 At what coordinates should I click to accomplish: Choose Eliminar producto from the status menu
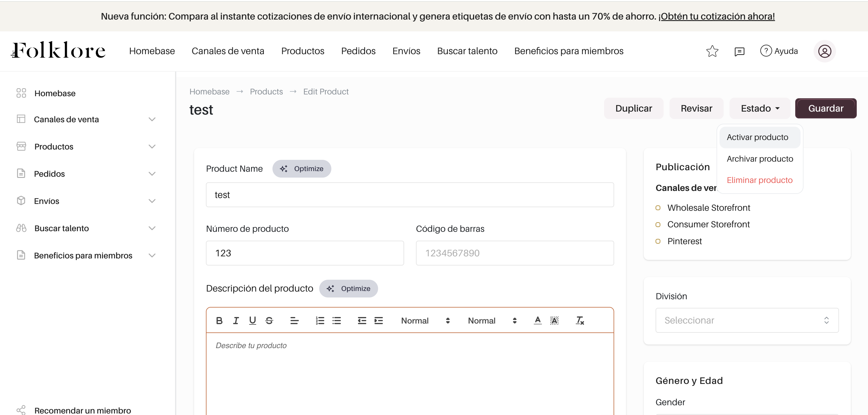pos(759,180)
